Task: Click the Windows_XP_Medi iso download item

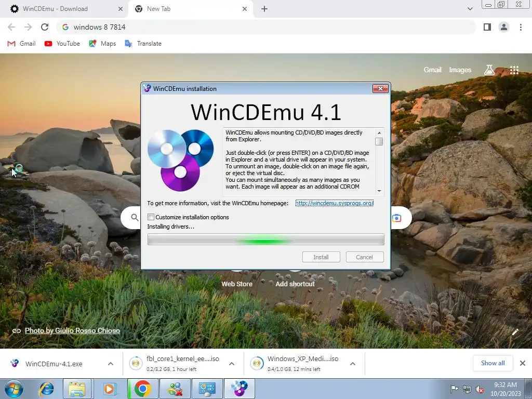Action: [x=295, y=363]
